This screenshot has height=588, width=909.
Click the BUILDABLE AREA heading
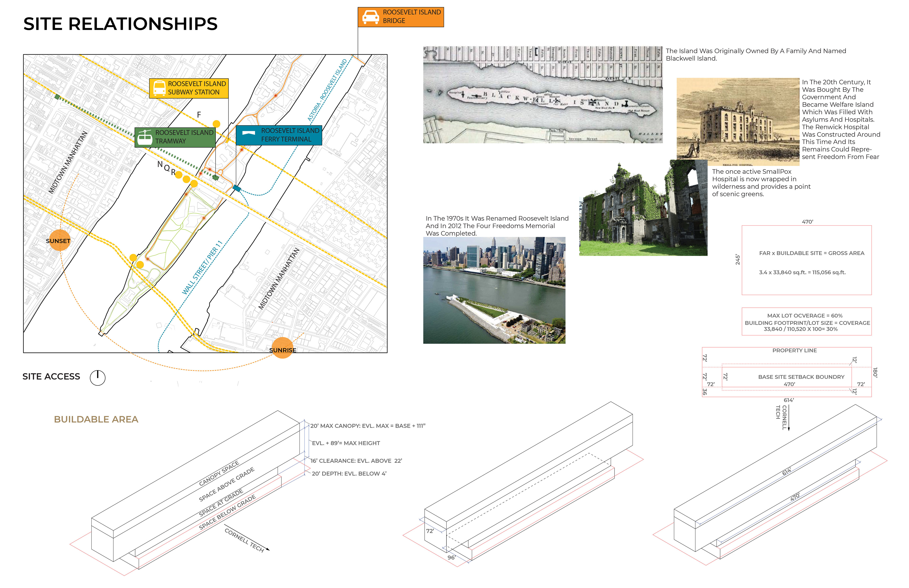pos(96,419)
